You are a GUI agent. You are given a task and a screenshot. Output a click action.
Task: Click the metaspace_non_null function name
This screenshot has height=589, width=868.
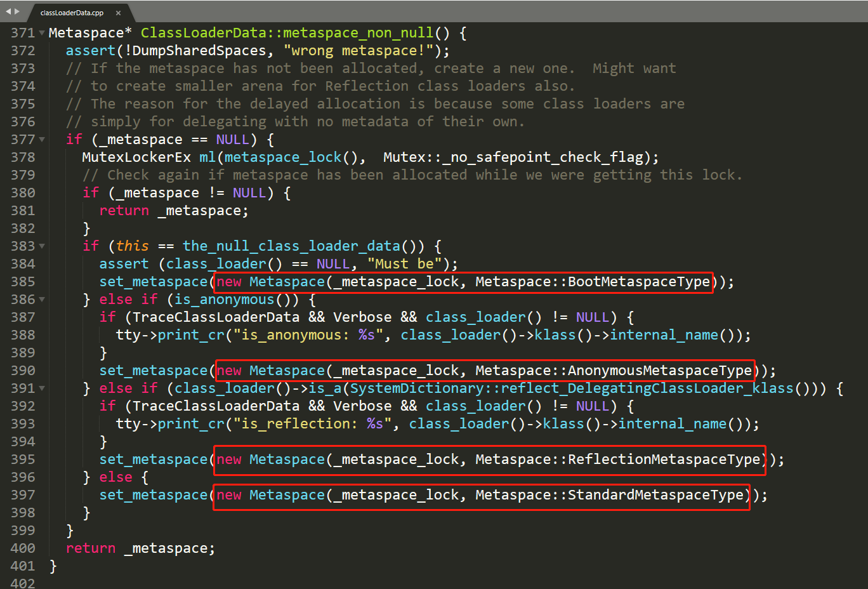[x=358, y=33]
